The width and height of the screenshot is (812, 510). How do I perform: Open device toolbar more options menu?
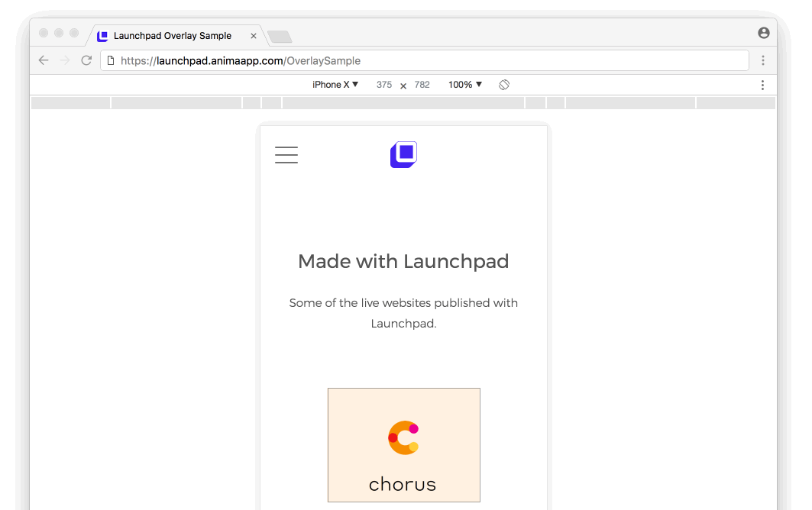[762, 85]
